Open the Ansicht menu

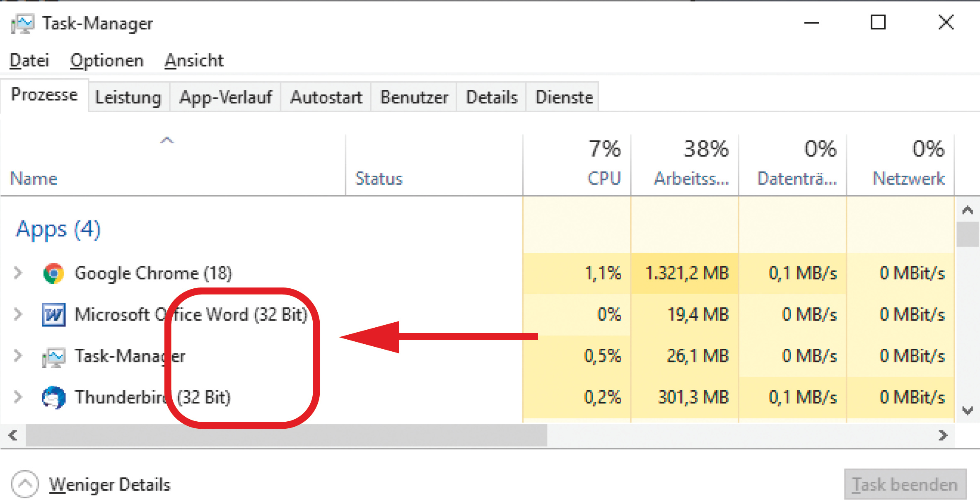194,61
